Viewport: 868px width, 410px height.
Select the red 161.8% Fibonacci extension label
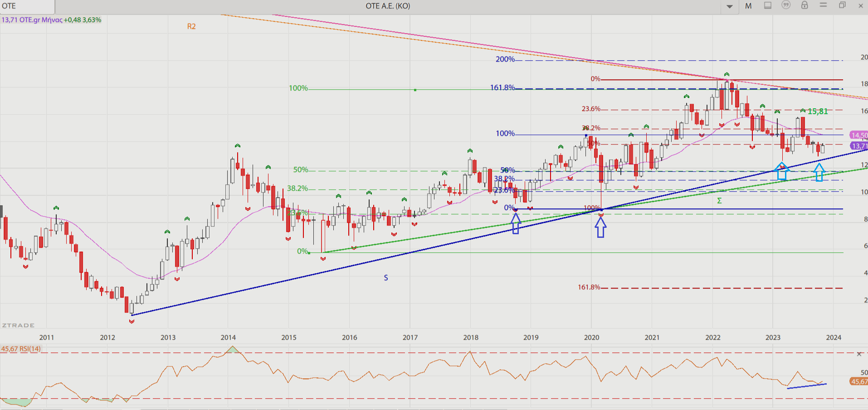click(589, 287)
